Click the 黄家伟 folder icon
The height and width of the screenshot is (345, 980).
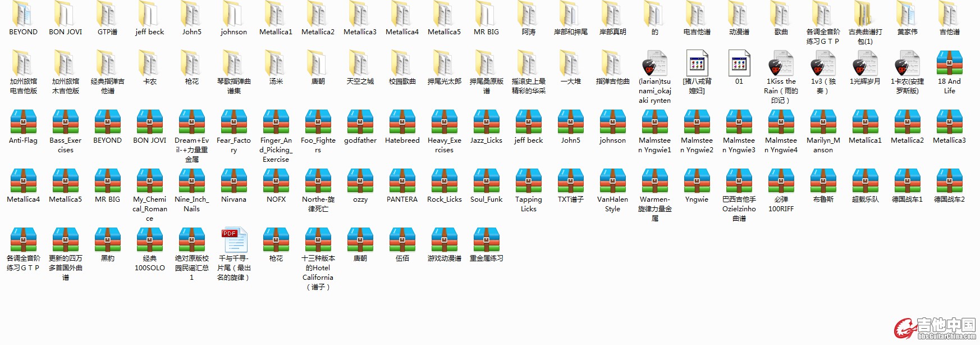tap(906, 13)
